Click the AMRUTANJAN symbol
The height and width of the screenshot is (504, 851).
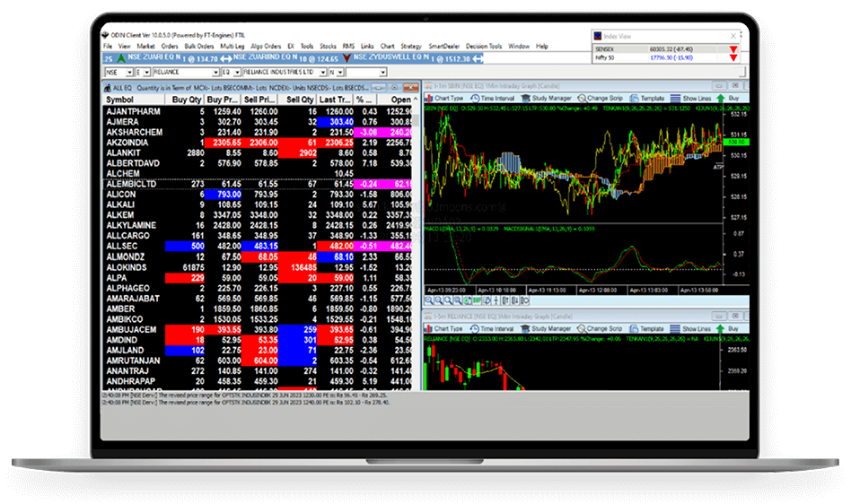[133, 361]
